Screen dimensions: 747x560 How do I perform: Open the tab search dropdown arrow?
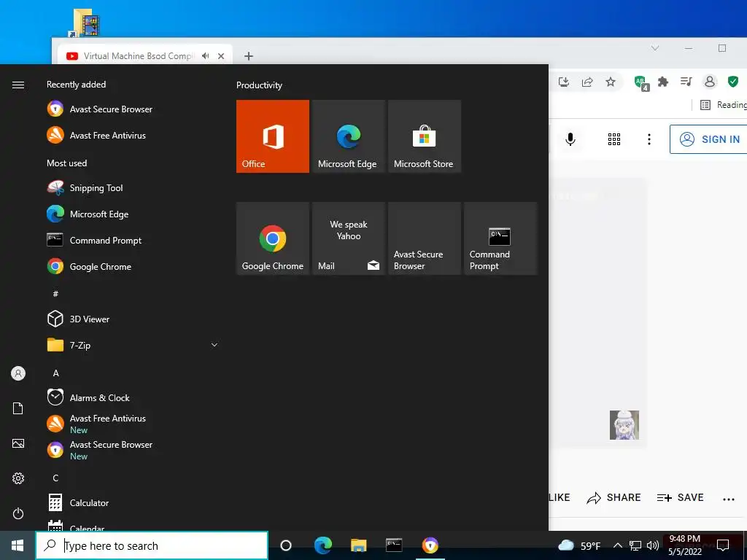[655, 48]
